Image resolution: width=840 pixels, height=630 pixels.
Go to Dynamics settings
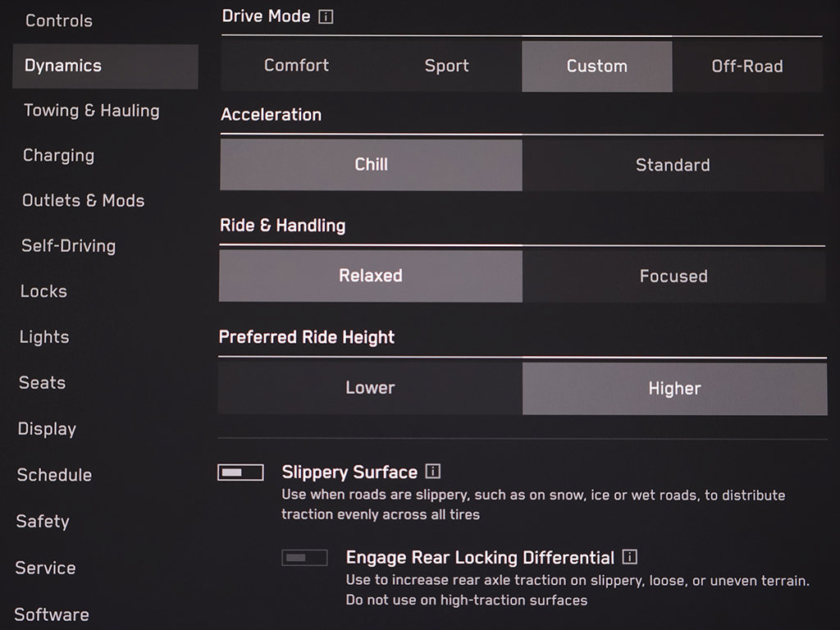click(106, 66)
